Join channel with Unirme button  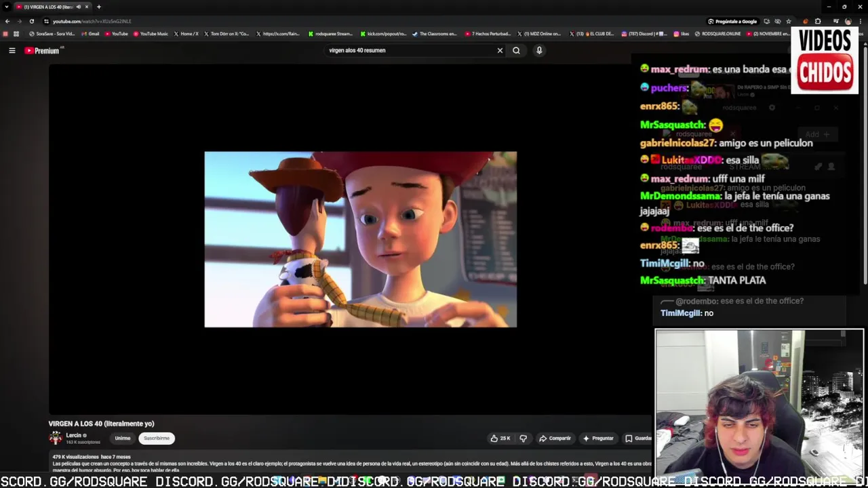click(122, 439)
